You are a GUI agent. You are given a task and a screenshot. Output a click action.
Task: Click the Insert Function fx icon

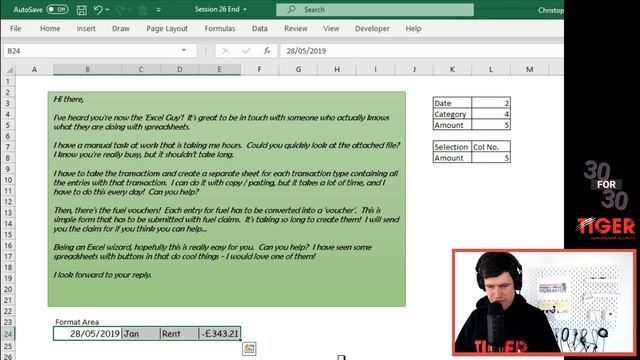point(267,51)
